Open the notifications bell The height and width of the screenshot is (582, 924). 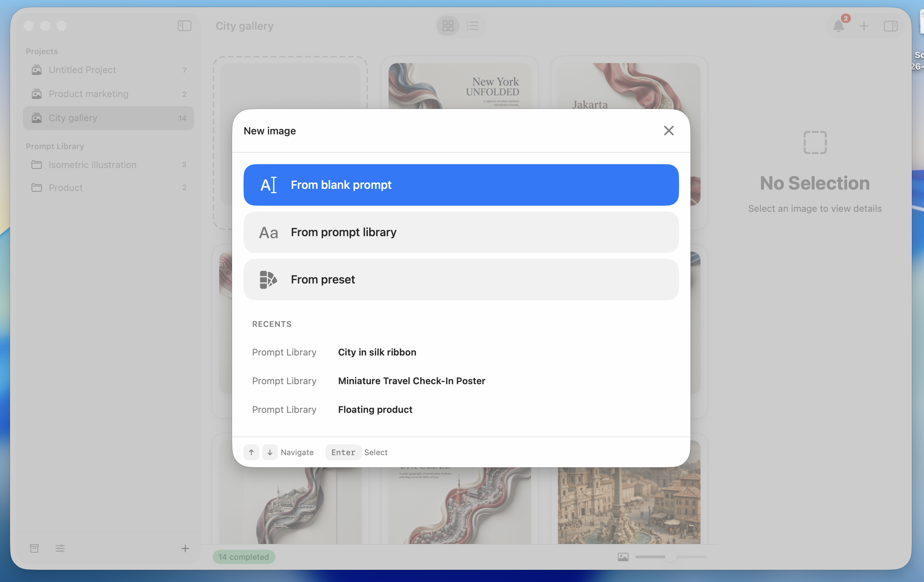(x=839, y=26)
